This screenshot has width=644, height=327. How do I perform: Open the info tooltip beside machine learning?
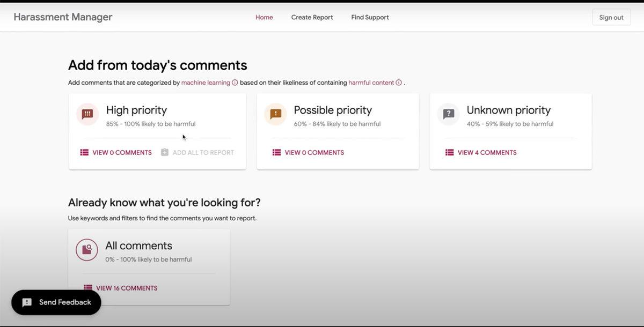235,82
